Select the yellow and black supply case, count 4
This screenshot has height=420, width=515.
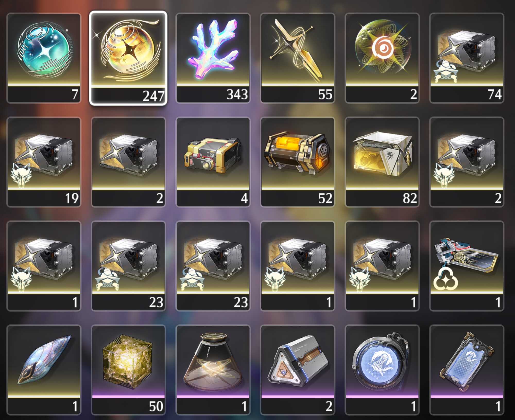[x=213, y=162]
